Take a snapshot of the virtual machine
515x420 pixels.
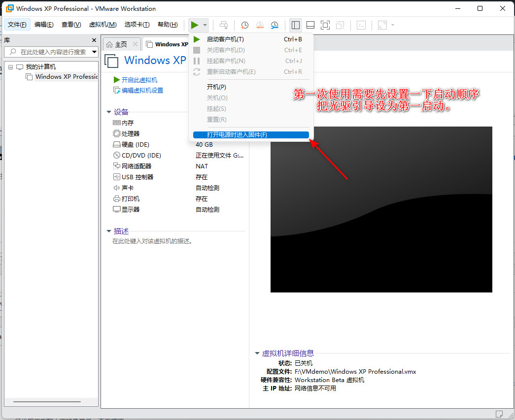pos(244,25)
